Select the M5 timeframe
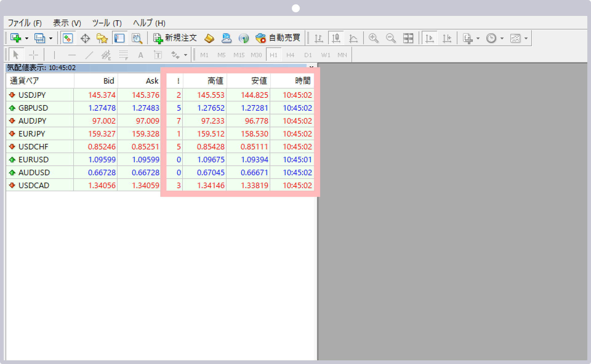 pyautogui.click(x=221, y=55)
